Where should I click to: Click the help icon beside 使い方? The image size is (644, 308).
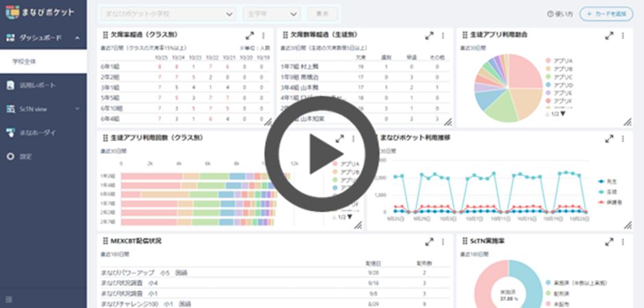coord(550,14)
